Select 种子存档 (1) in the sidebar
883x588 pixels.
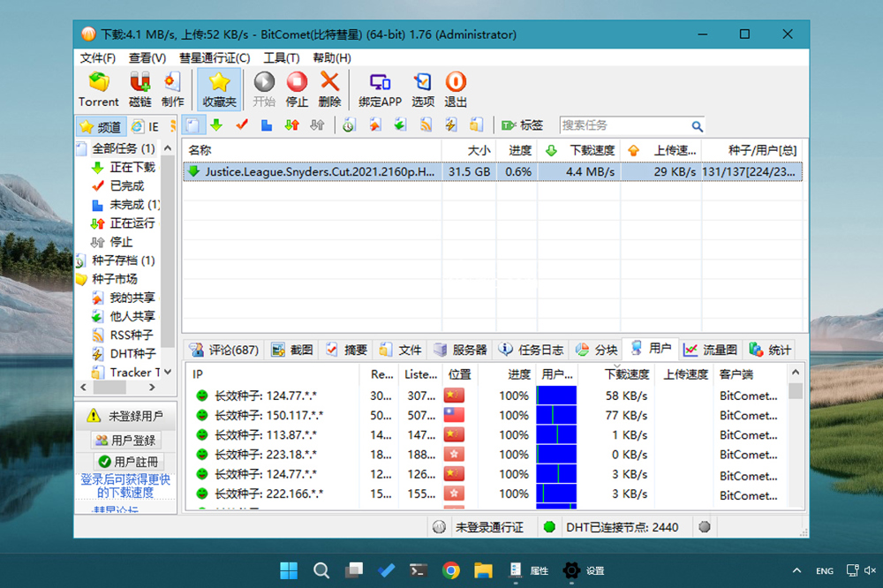(123, 260)
